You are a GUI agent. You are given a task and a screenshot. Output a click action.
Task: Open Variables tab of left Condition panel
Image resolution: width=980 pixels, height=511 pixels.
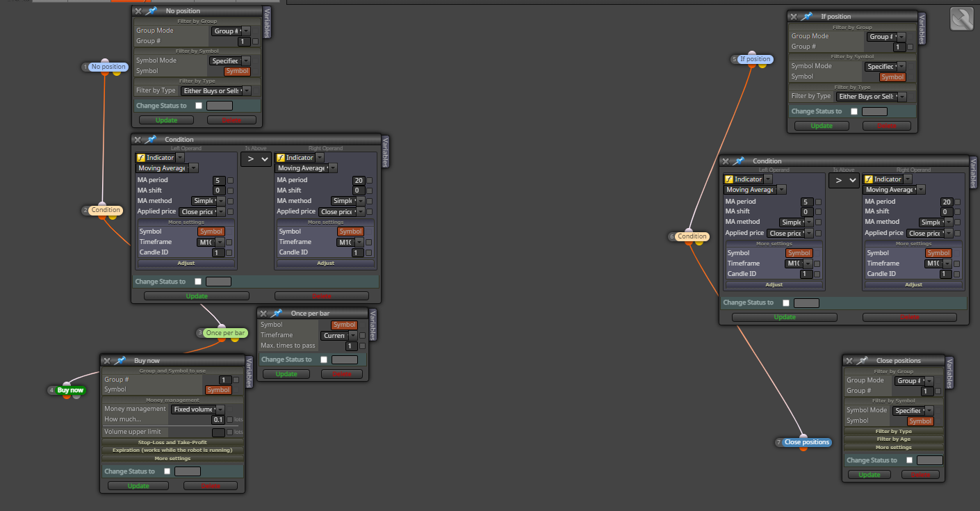386,152
